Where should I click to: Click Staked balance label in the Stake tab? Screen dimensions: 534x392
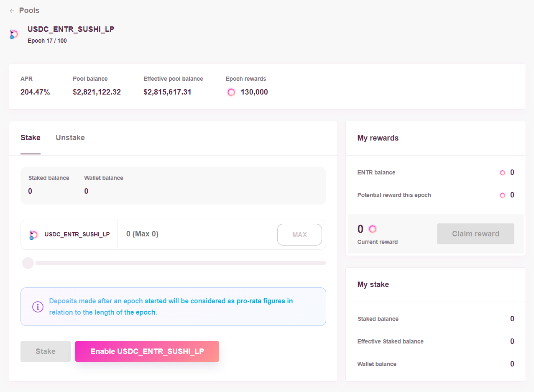(x=49, y=178)
